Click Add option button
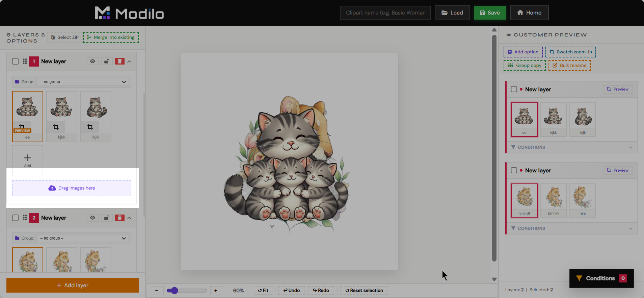644x298 pixels. (523, 52)
